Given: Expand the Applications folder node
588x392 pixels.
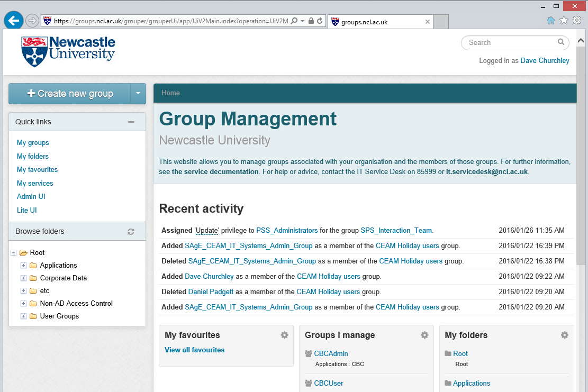Looking at the screenshot, I should 23,265.
